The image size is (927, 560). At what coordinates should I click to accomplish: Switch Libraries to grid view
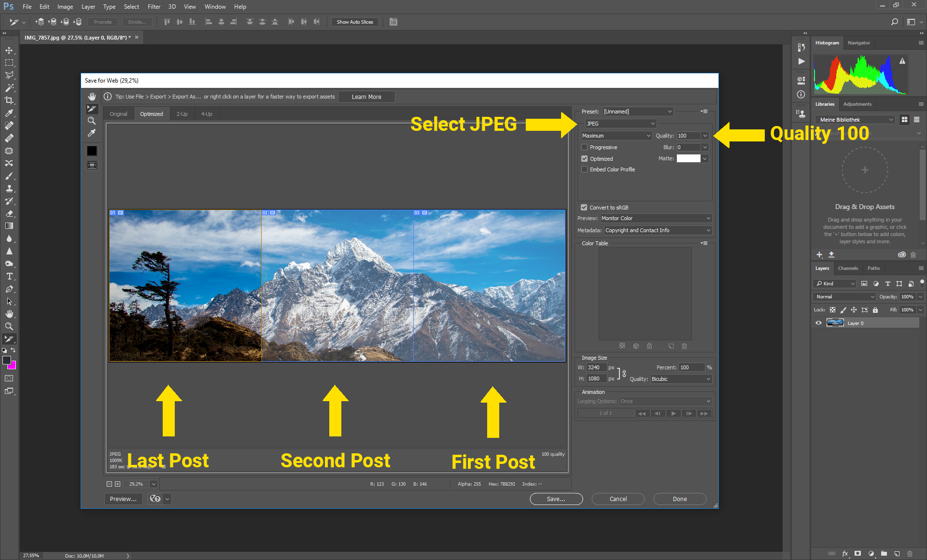(904, 120)
